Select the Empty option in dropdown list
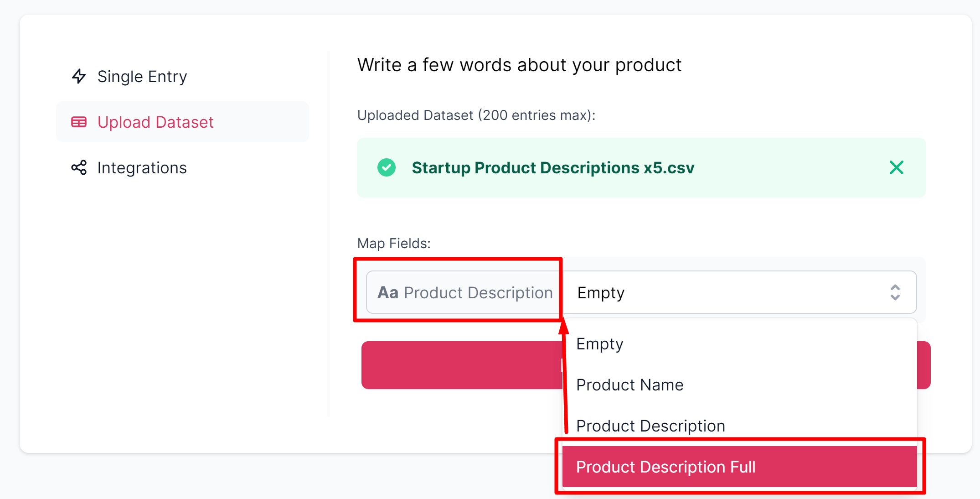Screen dimensions: 980x499 click(x=600, y=344)
